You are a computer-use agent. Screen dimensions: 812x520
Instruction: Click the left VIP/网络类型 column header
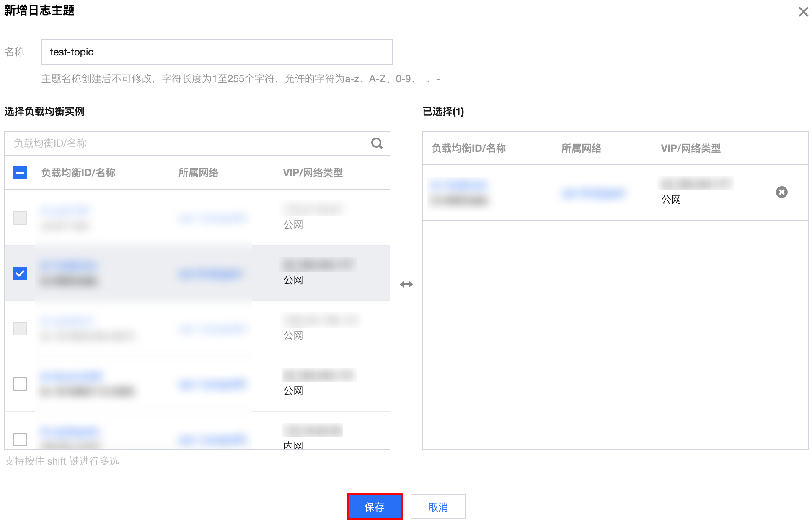pos(313,173)
